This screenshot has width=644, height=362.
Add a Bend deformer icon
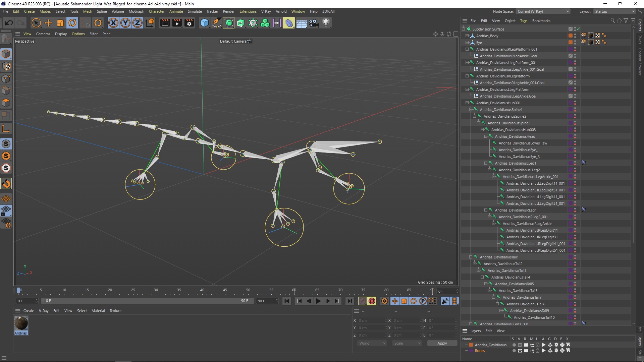(289, 23)
